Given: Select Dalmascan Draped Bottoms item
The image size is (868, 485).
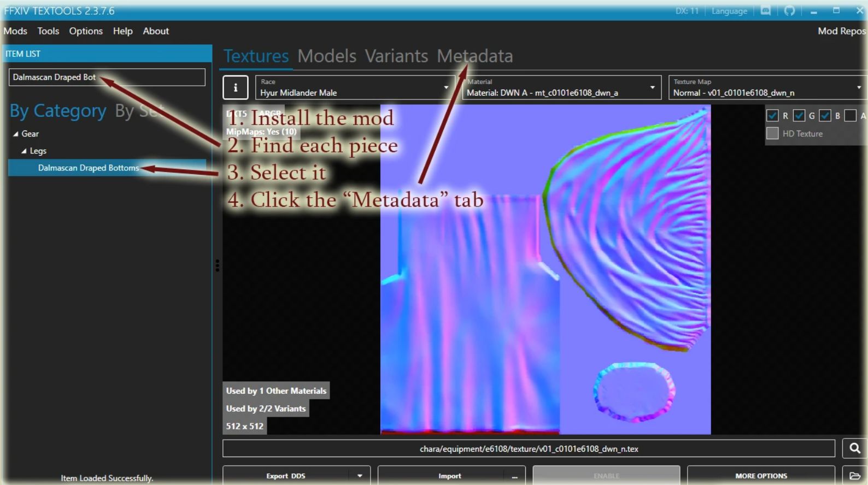Looking at the screenshot, I should [107, 168].
